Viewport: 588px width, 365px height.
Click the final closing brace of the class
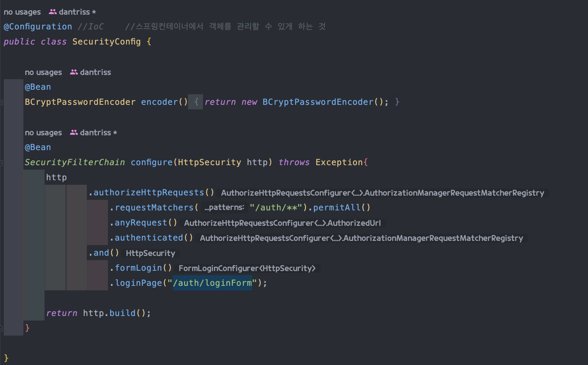pyautogui.click(x=6, y=358)
